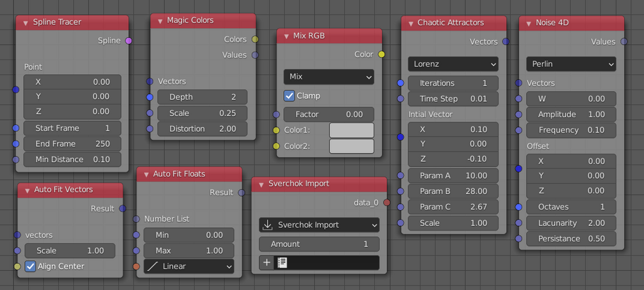Click the empty text name field in Sverchok Import

pyautogui.click(x=327, y=262)
